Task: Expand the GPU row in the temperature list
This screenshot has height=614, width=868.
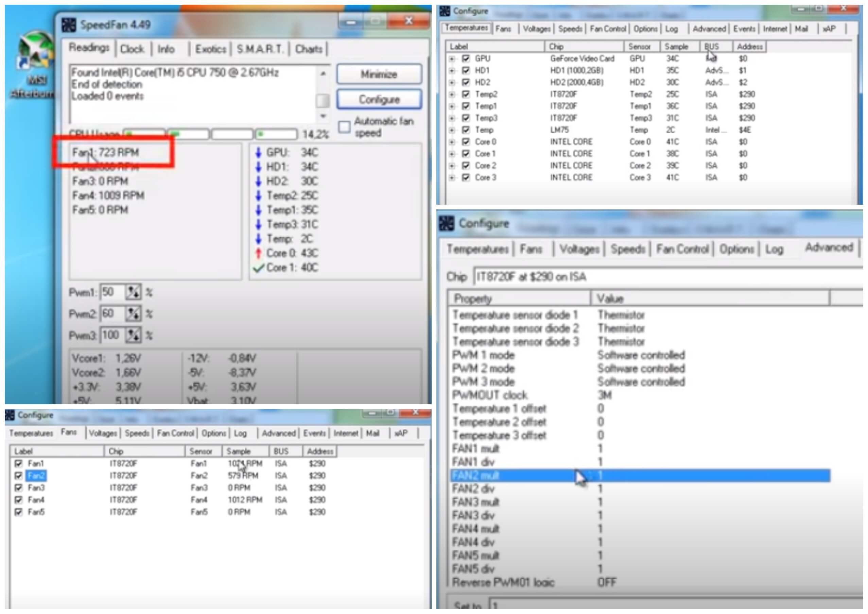Action: [452, 58]
